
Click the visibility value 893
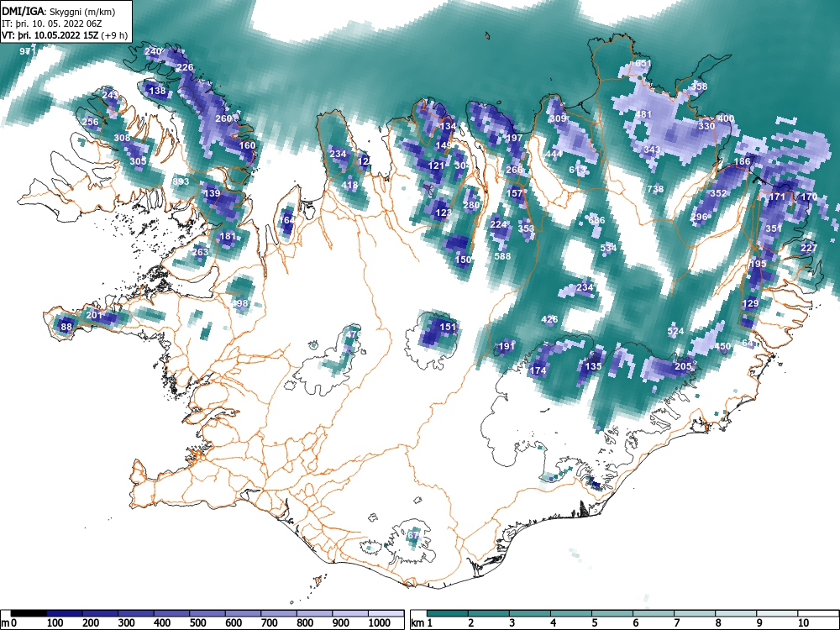coord(181,181)
